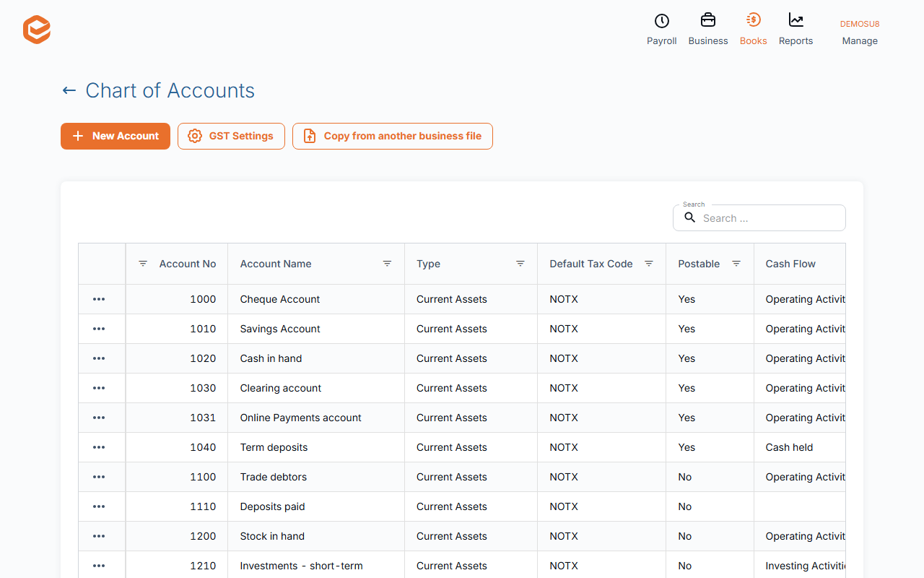Select the Term deposits name cell

[x=316, y=447]
